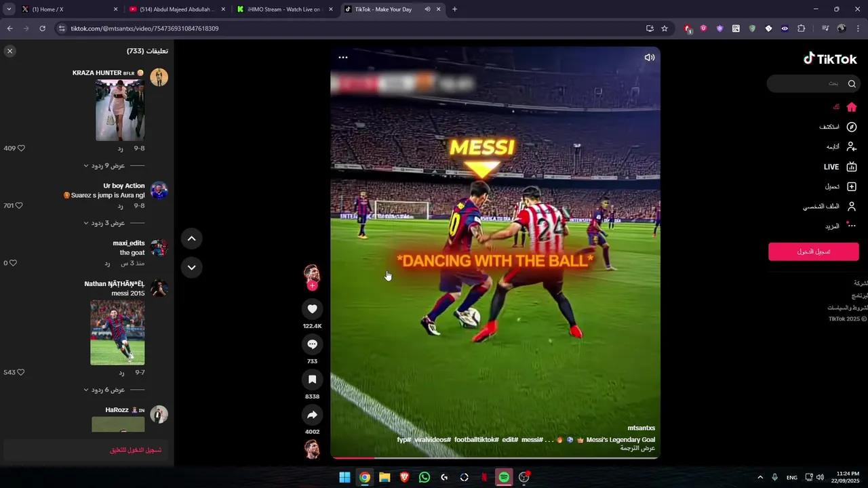Screen dimensions: 868x488
Task: Open maxi_edits profile avatar
Action: click(x=159, y=248)
